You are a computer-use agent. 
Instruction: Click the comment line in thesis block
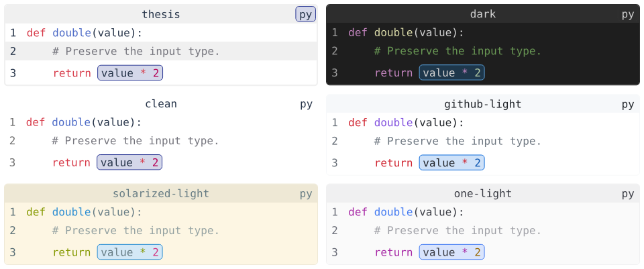tap(136, 52)
